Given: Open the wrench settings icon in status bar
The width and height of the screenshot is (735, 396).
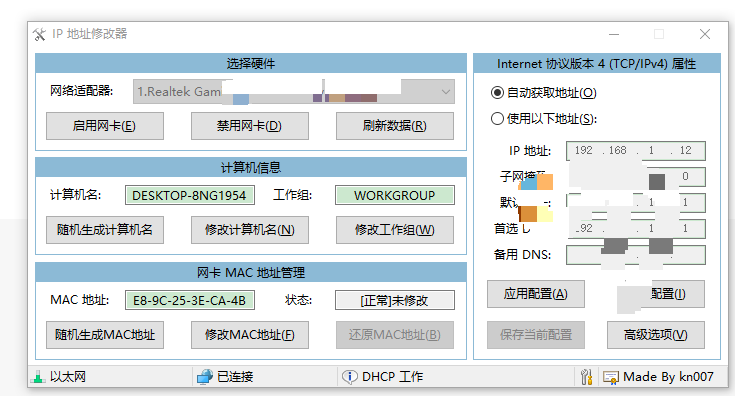Looking at the screenshot, I should pos(586,377).
